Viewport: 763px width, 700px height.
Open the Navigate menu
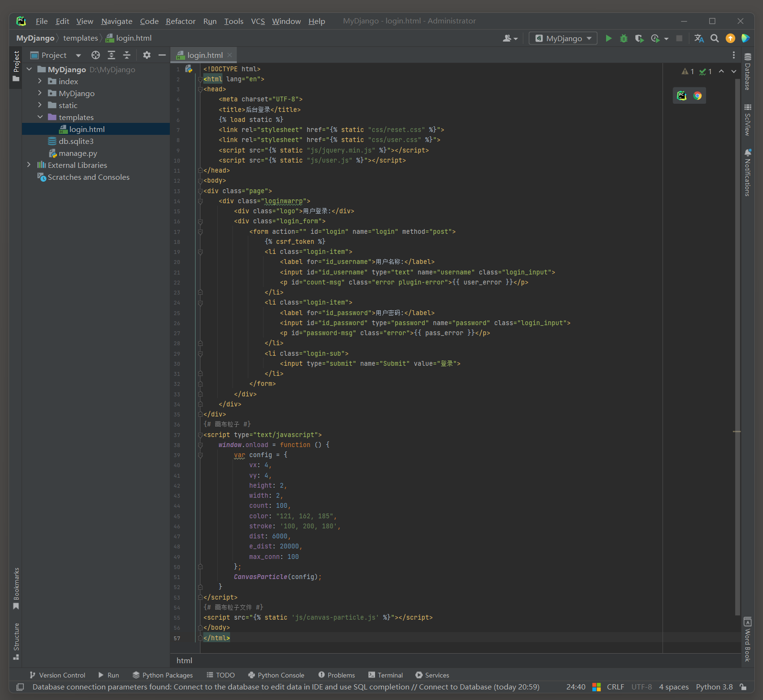(117, 21)
